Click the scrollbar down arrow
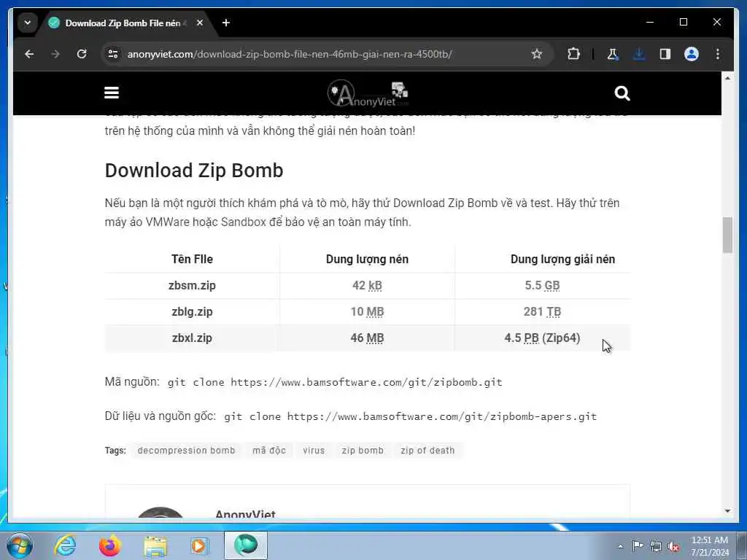 pyautogui.click(x=727, y=511)
